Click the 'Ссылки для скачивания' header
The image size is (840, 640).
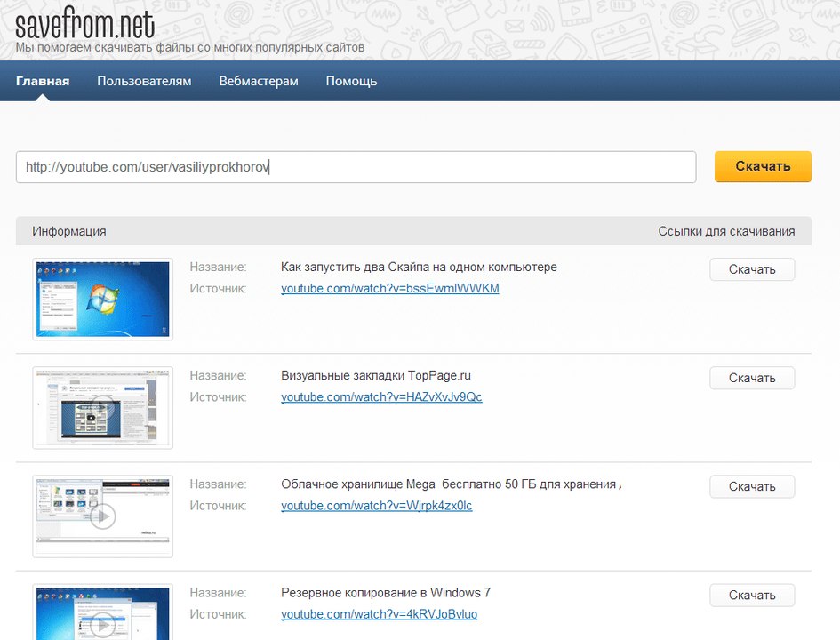pos(726,231)
